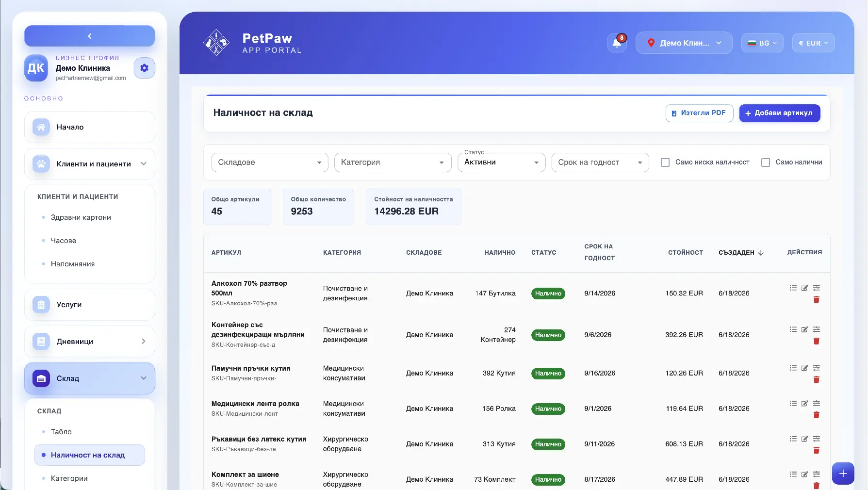Edit the Памучни пръчки кутия item
Viewport: 868px width, 490px height.
(x=805, y=368)
